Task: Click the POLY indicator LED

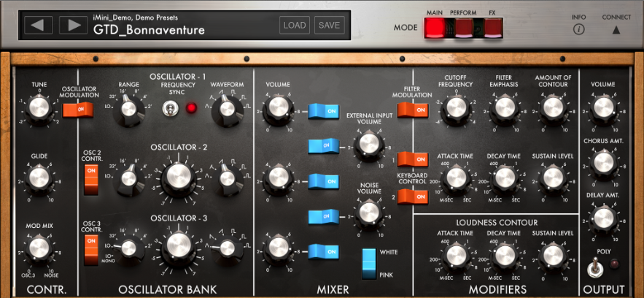Action: [x=615, y=264]
